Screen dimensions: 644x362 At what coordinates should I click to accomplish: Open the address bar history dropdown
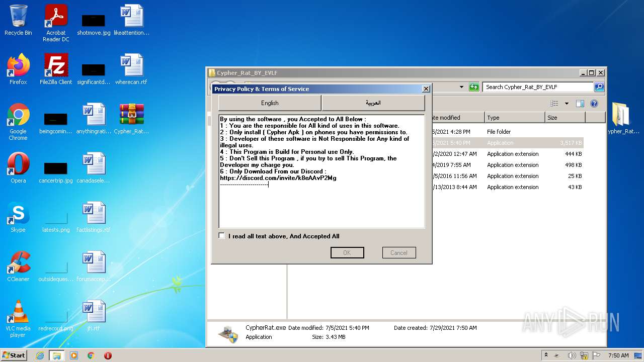(x=461, y=87)
